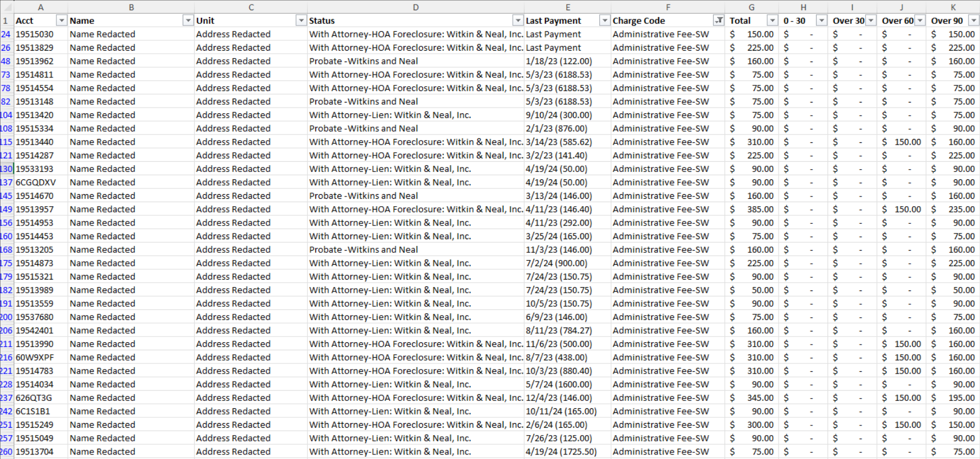Open the 0 - 30 column filter dropdown
The height and width of the screenshot is (459, 980).
point(821,21)
